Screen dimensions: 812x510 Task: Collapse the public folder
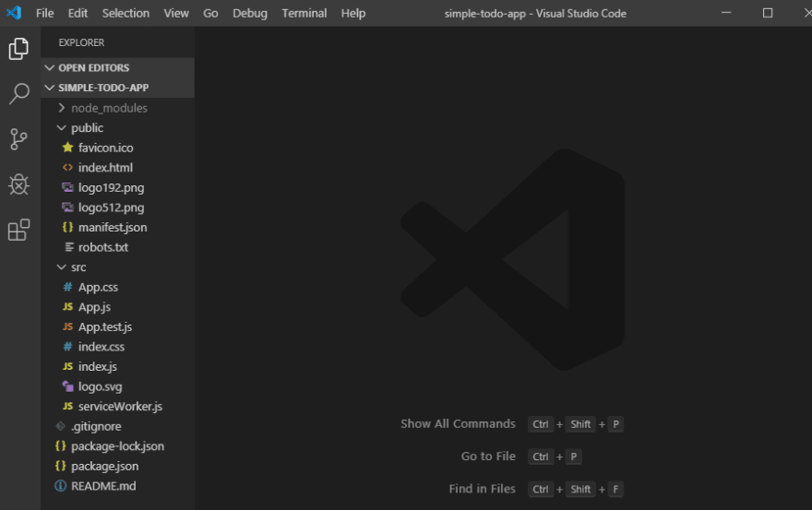point(62,127)
